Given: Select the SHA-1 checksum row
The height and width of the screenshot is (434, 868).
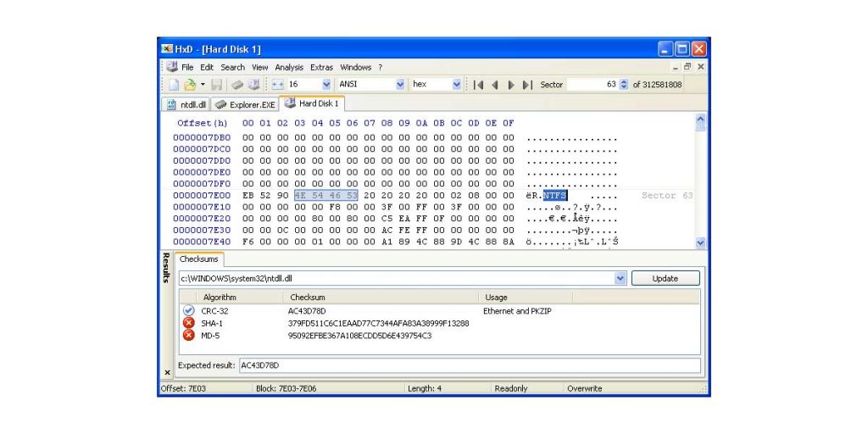Looking at the screenshot, I should tap(440, 323).
